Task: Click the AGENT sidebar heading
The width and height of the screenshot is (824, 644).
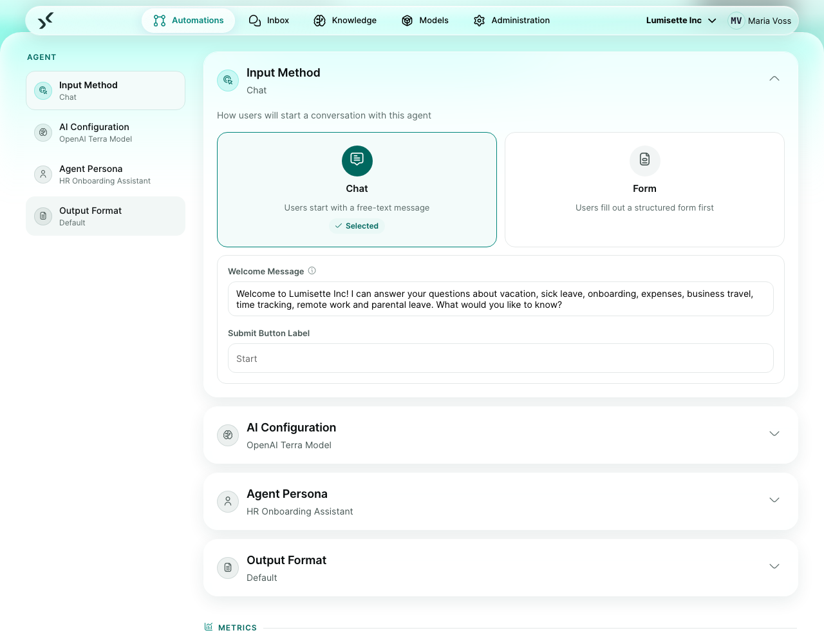Action: [x=42, y=57]
